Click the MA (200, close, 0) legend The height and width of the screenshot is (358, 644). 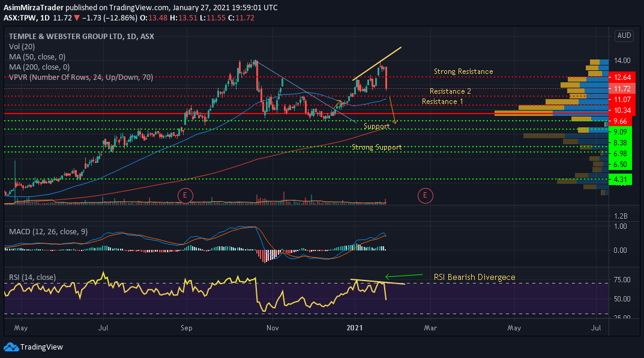[39, 67]
